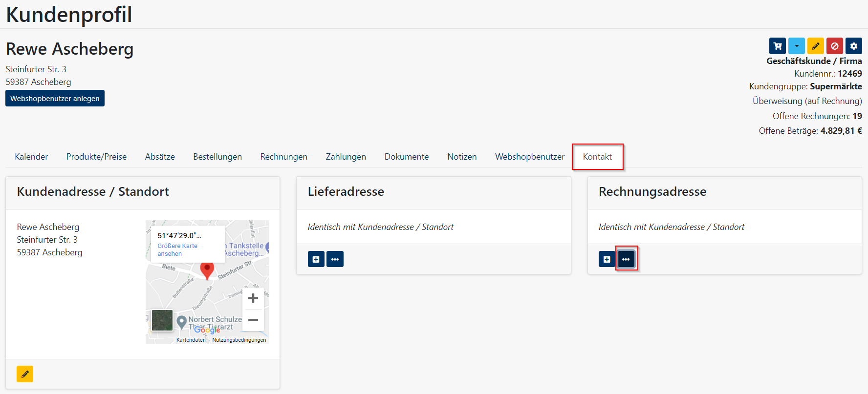Switch map to satellite view thumbnail
Viewport: 868px width, 394px height.
[162, 320]
